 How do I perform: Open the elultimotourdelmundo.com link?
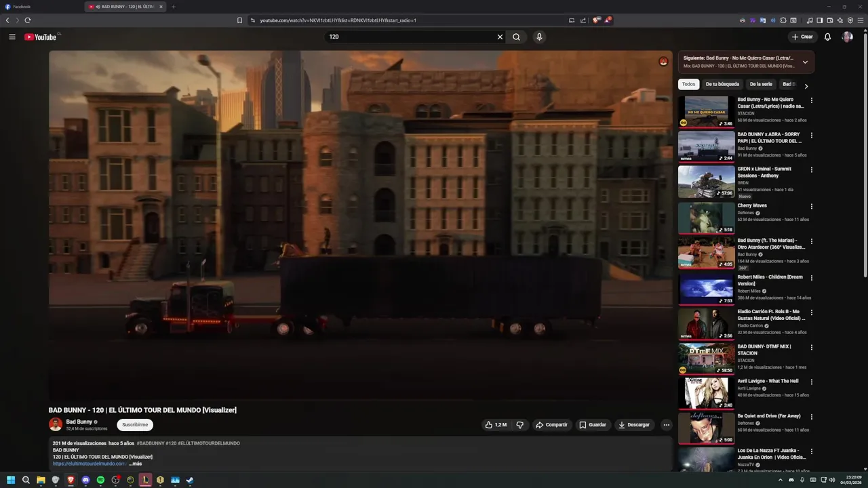90,464
